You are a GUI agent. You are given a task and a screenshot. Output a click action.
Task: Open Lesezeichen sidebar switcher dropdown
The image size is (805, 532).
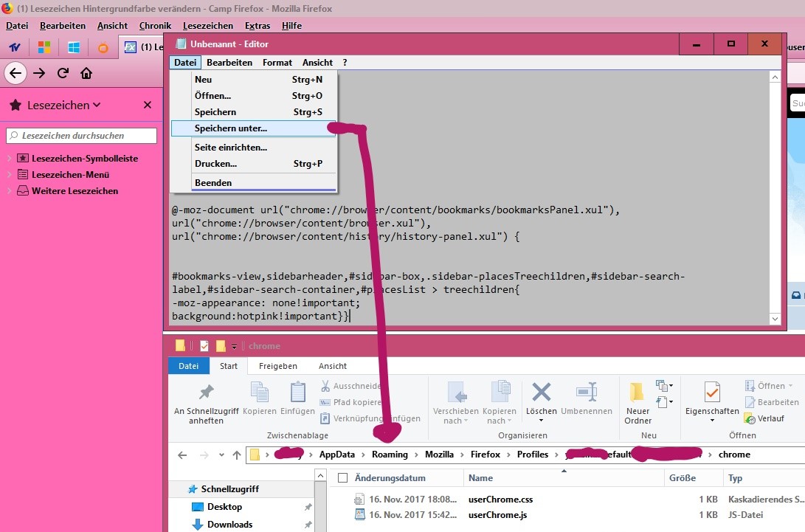pos(97,105)
